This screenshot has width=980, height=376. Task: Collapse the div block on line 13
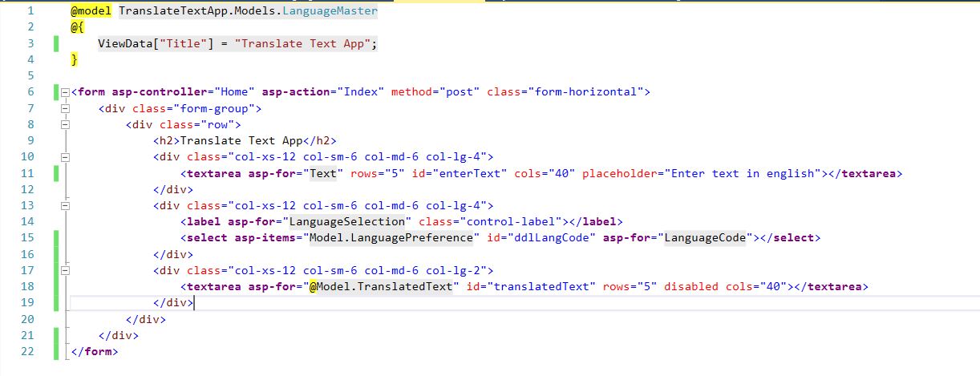tap(65, 206)
